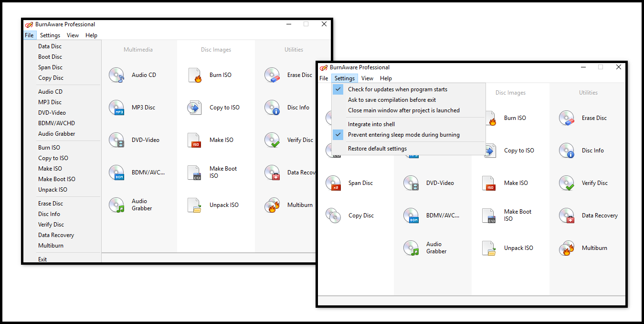
Task: Open Copy Disc icon in right window
Action: click(x=333, y=216)
